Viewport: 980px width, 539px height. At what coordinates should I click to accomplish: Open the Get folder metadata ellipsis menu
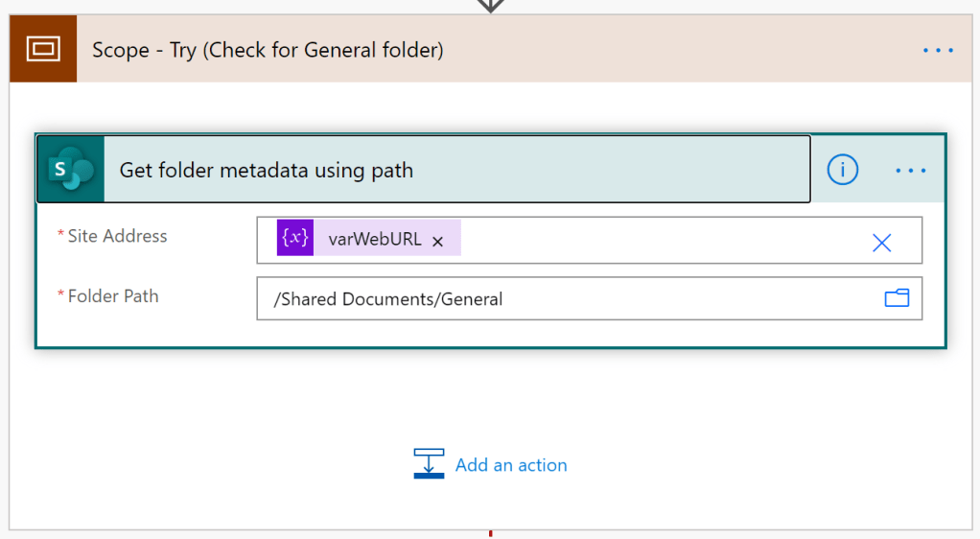click(x=910, y=171)
